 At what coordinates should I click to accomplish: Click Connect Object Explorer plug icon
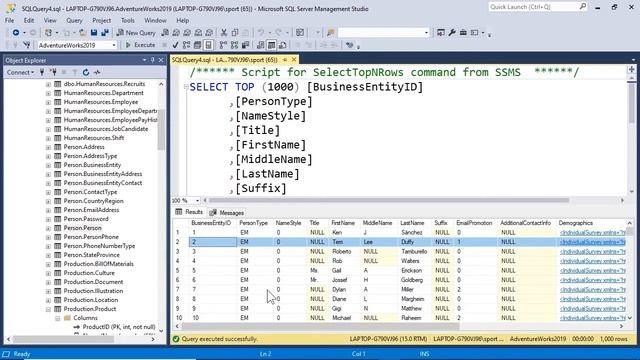tap(42, 72)
